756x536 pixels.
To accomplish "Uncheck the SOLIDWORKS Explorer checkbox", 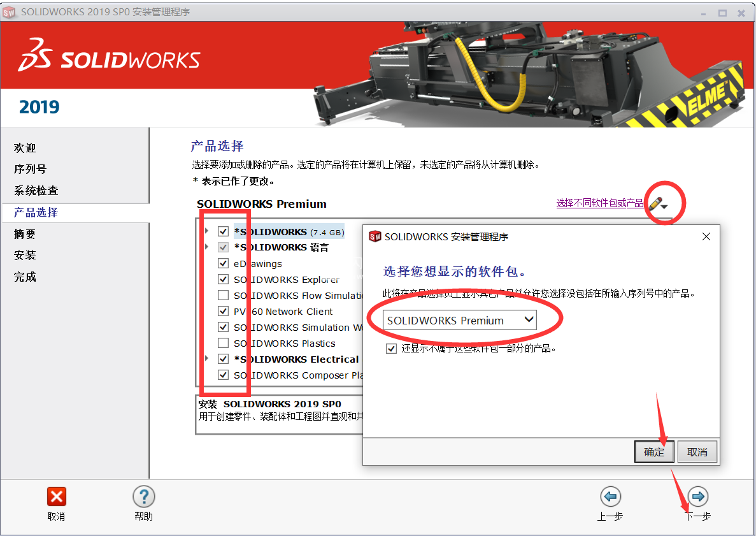I will pyautogui.click(x=223, y=279).
